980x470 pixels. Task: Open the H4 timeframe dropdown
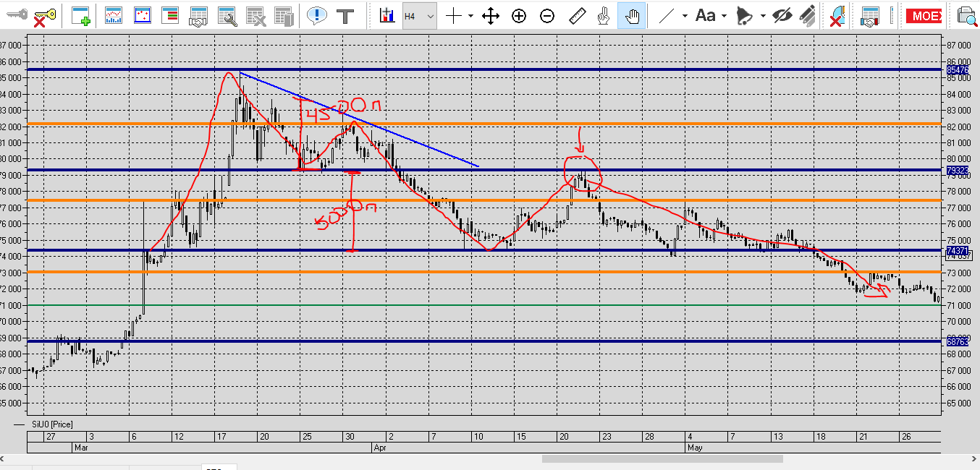click(x=419, y=15)
